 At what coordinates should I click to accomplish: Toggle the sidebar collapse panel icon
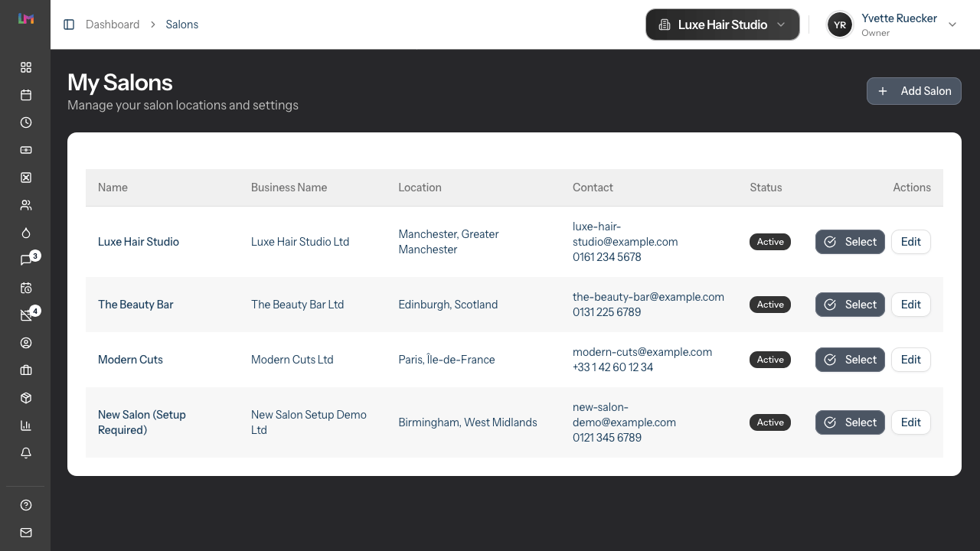pyautogui.click(x=69, y=24)
